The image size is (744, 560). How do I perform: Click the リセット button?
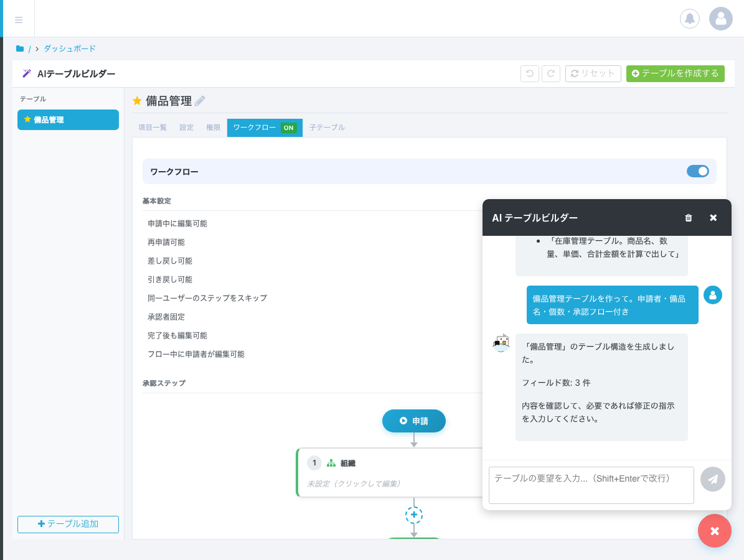coord(593,73)
